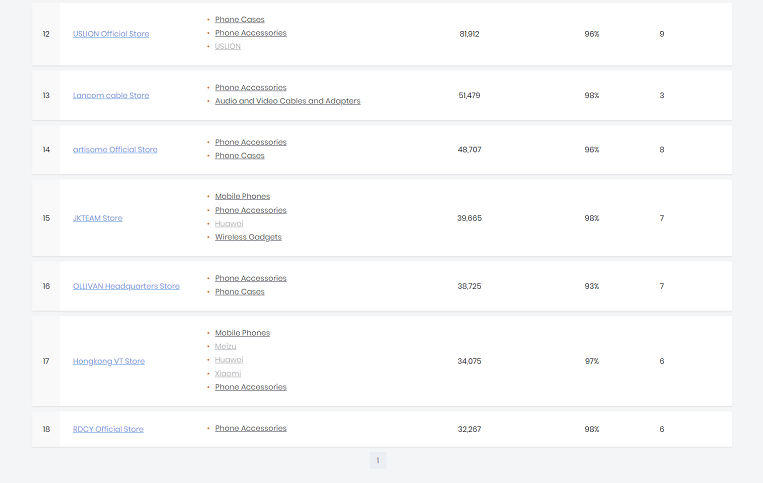This screenshot has height=483, width=763.
Task: Open the Xiaomi brand link
Action: click(x=228, y=373)
